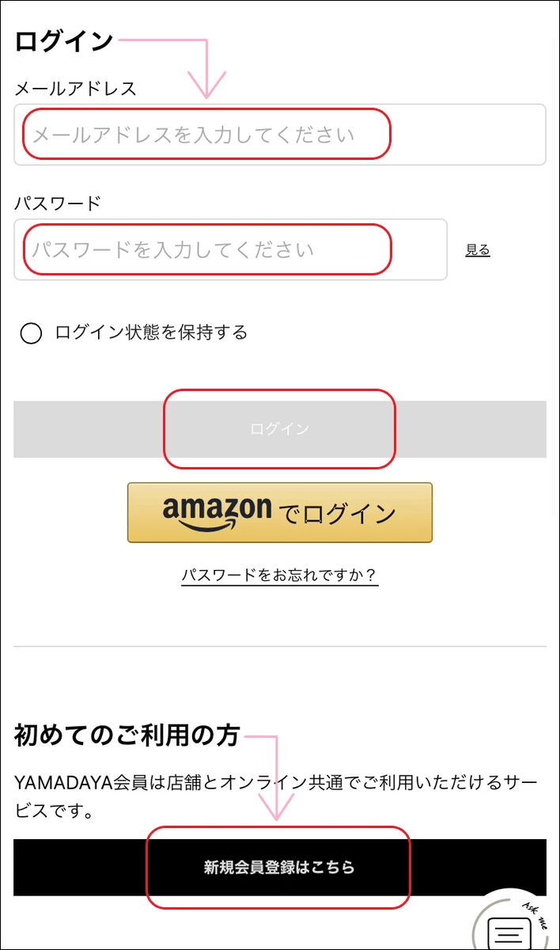The width and height of the screenshot is (560, 950).
Task: Toggle the stay-logged-in circle control
Action: (32, 333)
